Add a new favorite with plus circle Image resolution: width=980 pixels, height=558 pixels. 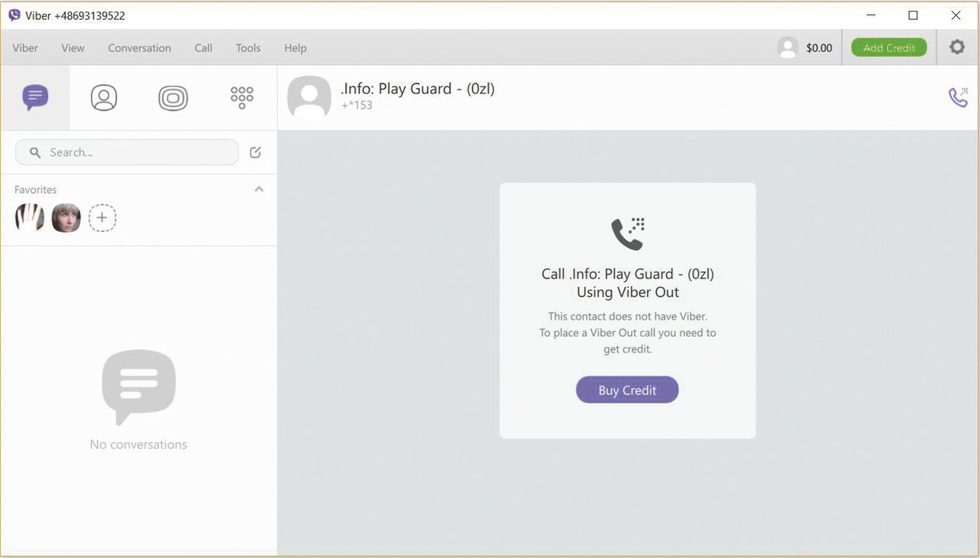(103, 218)
